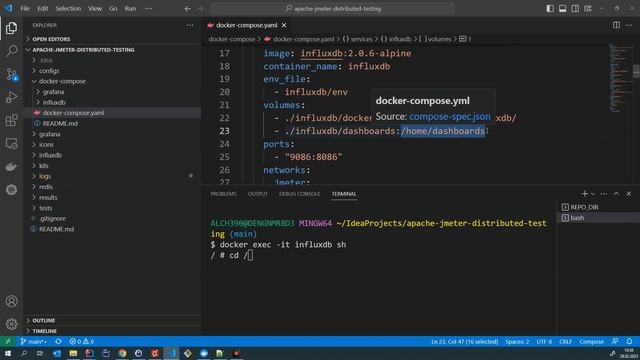Open editor More Actions ellipsis
Viewport: 640px width, 360px height.
[x=629, y=25]
